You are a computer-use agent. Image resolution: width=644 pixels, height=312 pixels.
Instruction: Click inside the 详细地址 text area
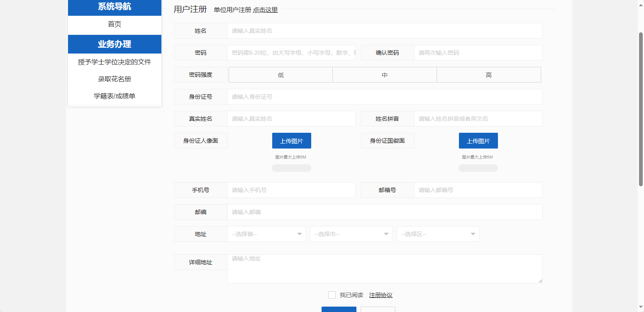[384, 269]
